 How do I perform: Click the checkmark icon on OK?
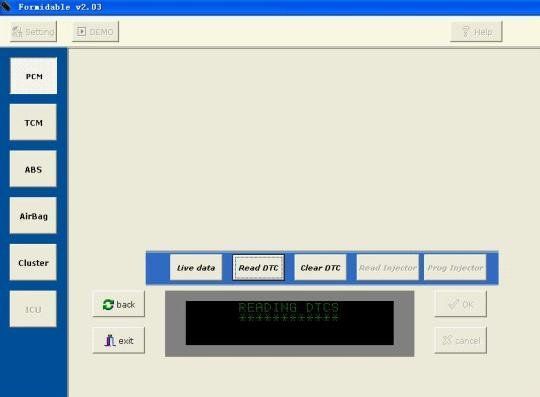point(454,304)
